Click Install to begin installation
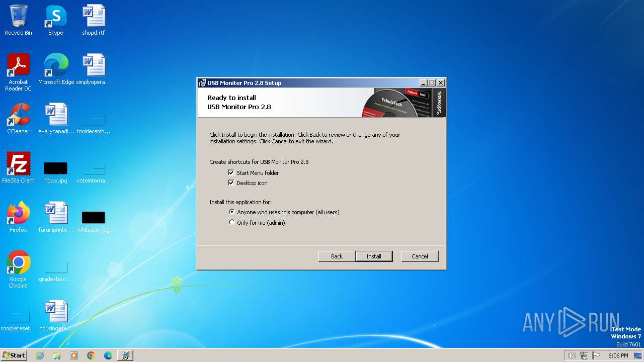The height and width of the screenshot is (362, 644). coord(374,256)
